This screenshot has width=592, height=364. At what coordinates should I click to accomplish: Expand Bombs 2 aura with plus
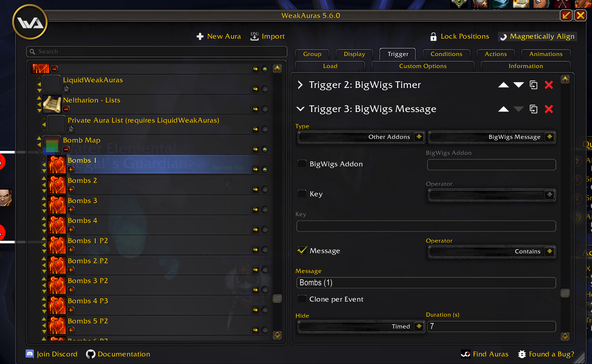coord(71,190)
